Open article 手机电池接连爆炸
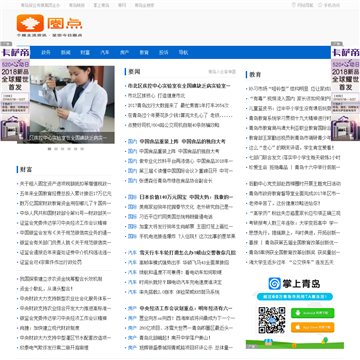360x360 pixels. pos(187,236)
